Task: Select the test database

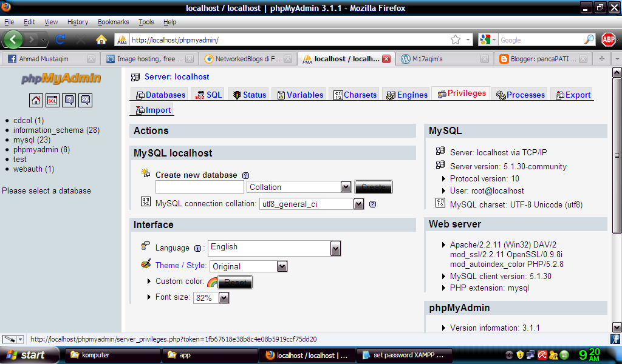Action: [x=20, y=159]
